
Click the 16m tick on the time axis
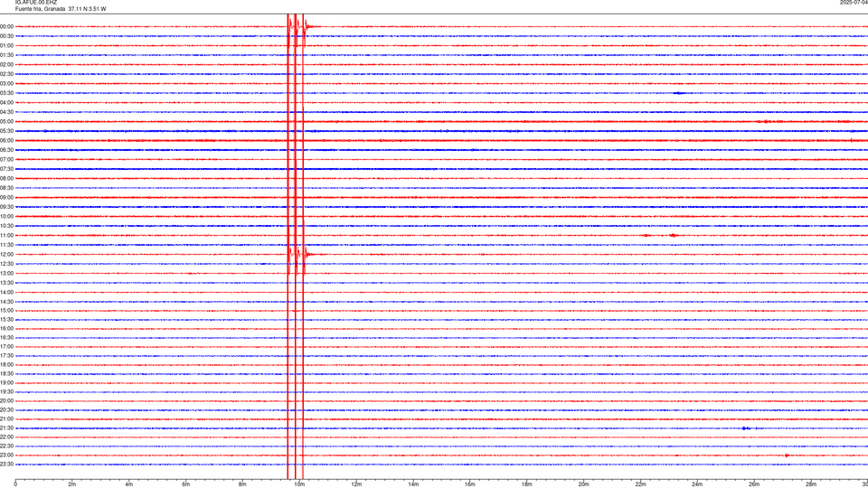[x=470, y=484]
